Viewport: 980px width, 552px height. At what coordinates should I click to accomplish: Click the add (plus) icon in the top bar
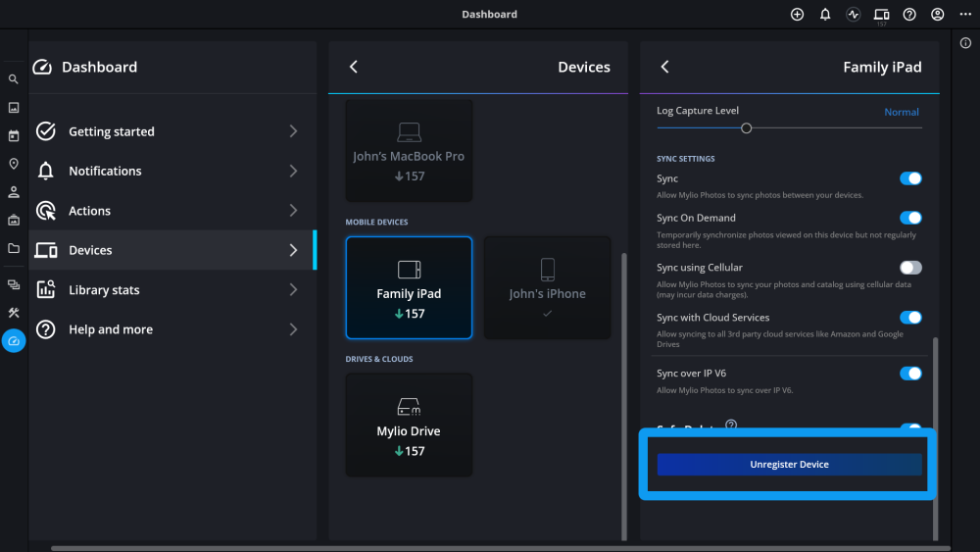[x=797, y=15]
